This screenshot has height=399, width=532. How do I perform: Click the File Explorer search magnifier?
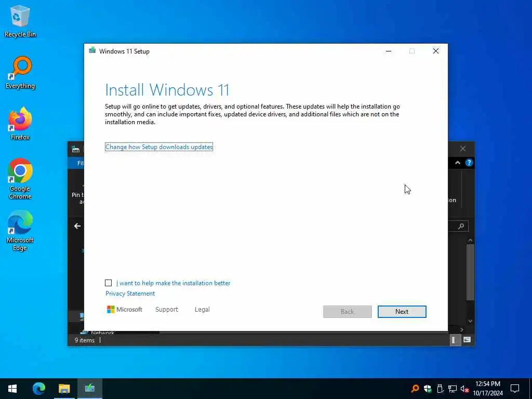pos(461,227)
